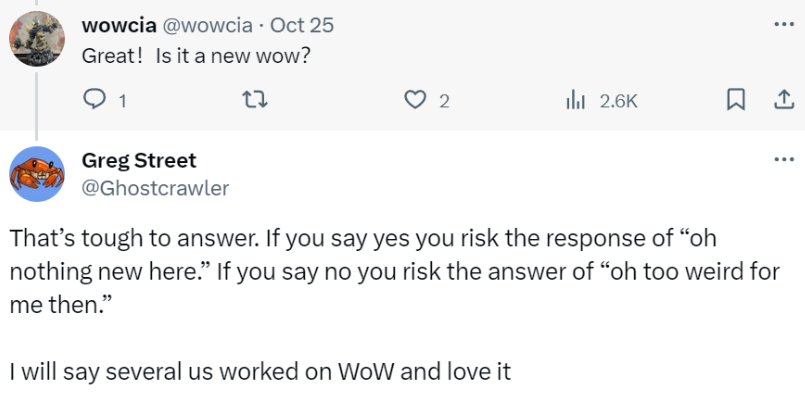Visit the @Ghostcrawler handle
805x405 pixels.
(x=156, y=188)
